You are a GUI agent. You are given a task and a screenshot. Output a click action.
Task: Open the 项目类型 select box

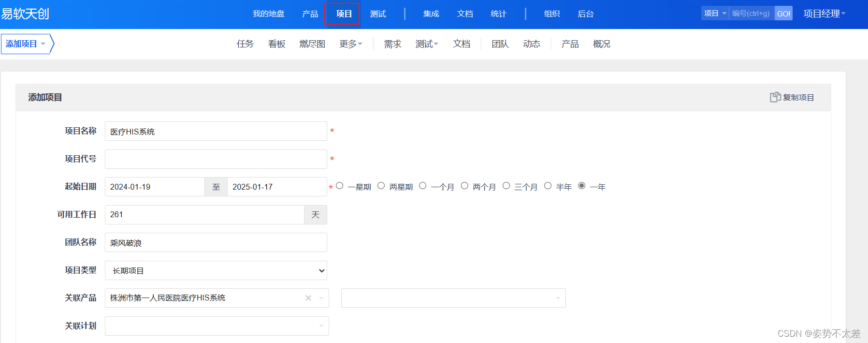click(216, 270)
